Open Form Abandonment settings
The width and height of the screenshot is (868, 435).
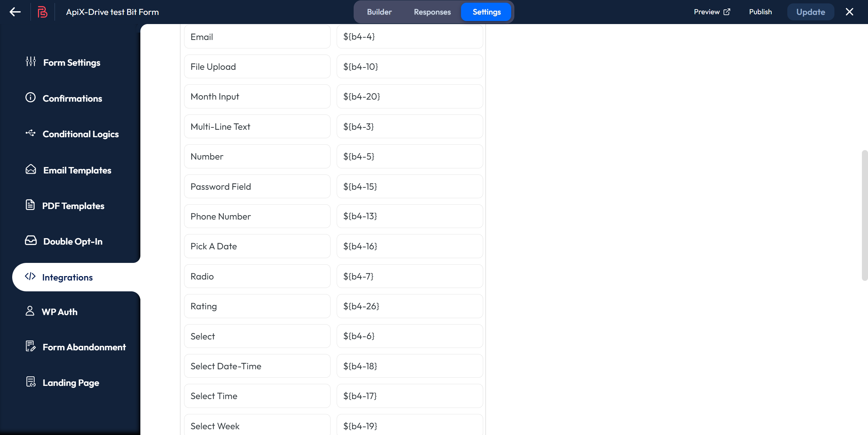(x=84, y=347)
